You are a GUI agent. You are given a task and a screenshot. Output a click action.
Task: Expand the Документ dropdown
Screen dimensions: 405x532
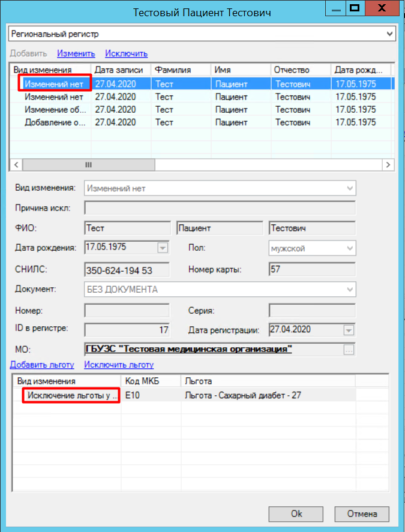point(350,290)
